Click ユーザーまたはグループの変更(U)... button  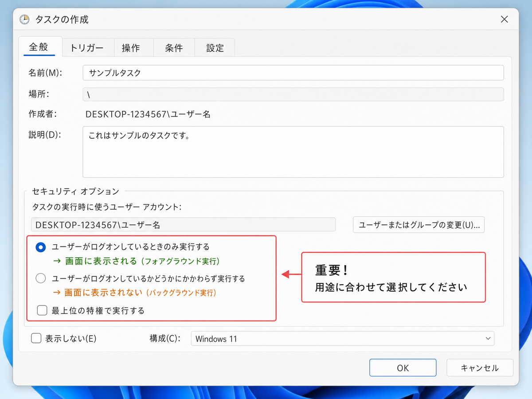click(x=419, y=225)
